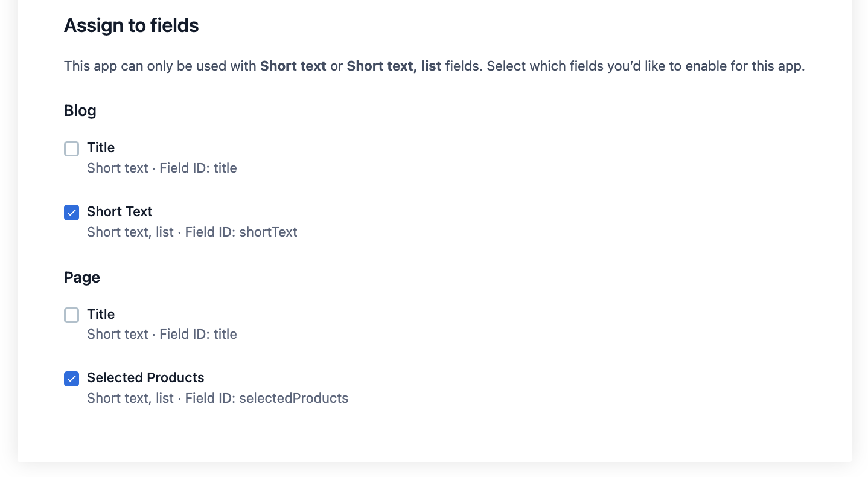Image resolution: width=868 pixels, height=477 pixels.
Task: Click the 'Field ID: shortText' text
Action: tap(241, 232)
